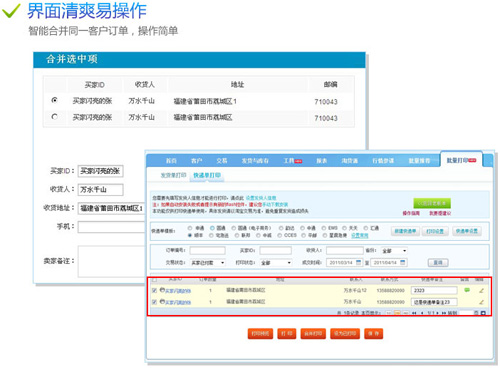This screenshot has height=372, width=500.
Task: Click the pencil edit icon in the 2323 row
Action: (x=481, y=291)
